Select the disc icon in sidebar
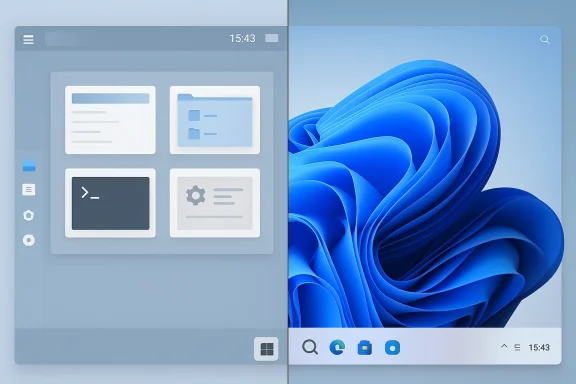The height and width of the screenshot is (384, 576). [x=29, y=240]
